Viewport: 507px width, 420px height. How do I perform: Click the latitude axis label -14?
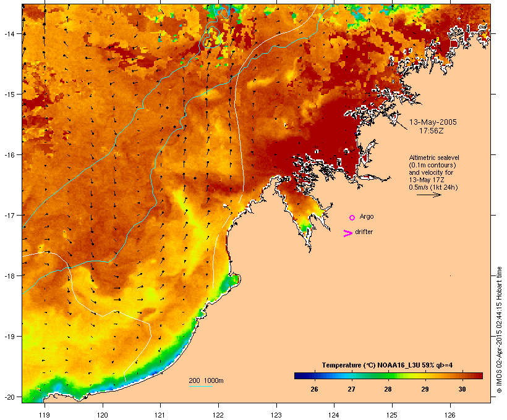pos(9,33)
